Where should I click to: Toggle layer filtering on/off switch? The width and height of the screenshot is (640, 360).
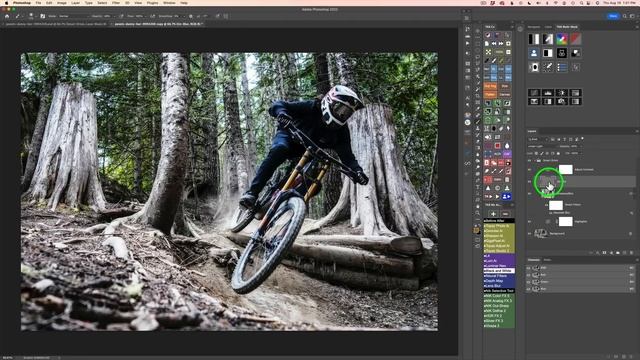[x=582, y=139]
